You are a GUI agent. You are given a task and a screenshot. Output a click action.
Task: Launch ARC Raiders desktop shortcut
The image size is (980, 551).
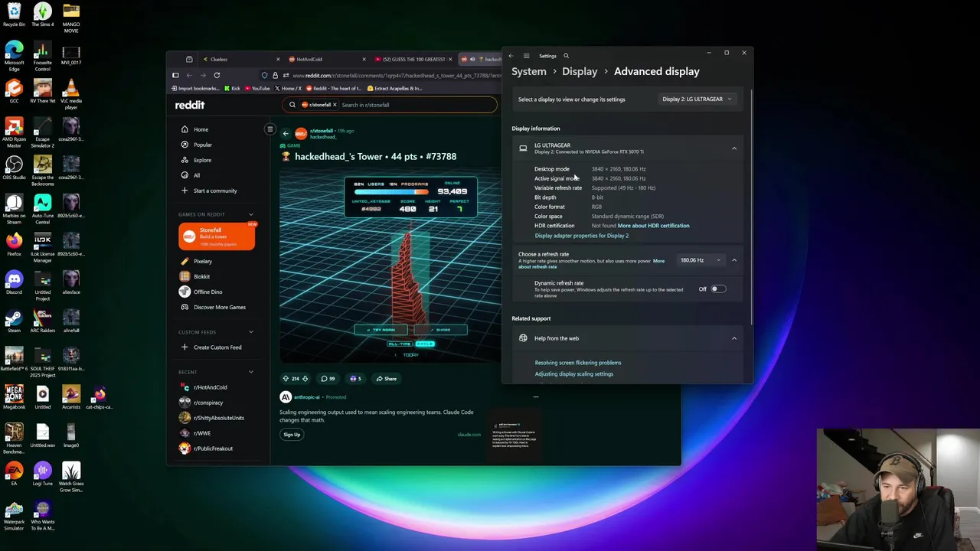[x=42, y=321]
